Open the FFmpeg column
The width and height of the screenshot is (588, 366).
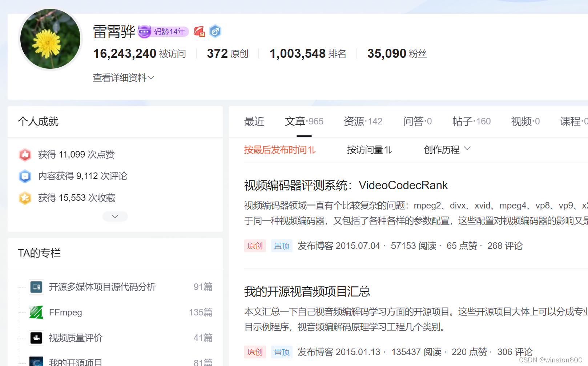coord(65,312)
